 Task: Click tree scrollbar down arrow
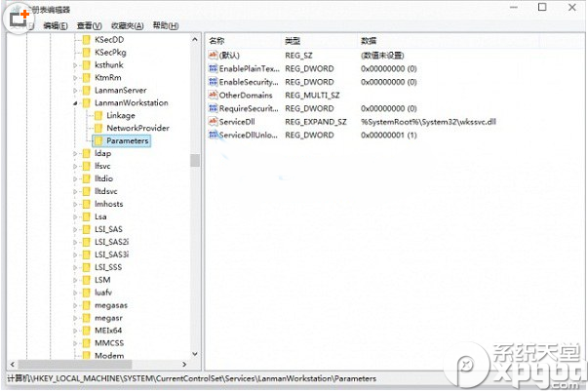(195, 354)
